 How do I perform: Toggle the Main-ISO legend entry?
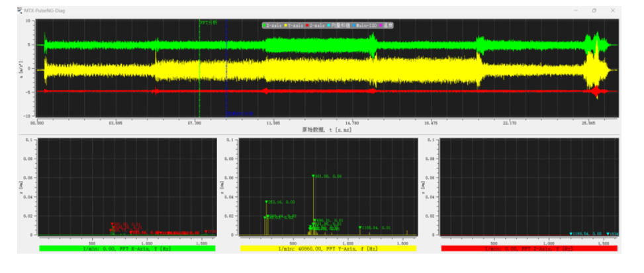(365, 25)
